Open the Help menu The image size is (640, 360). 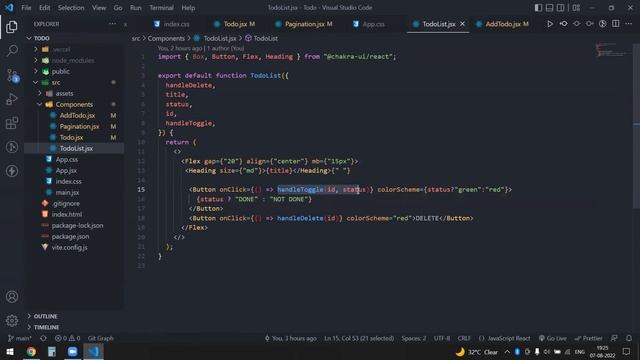coord(188,8)
